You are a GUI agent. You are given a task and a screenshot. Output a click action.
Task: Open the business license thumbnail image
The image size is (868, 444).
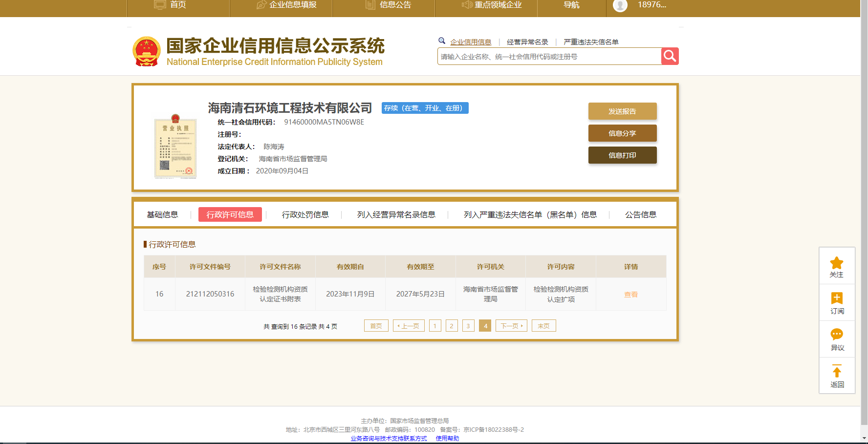tap(175, 147)
